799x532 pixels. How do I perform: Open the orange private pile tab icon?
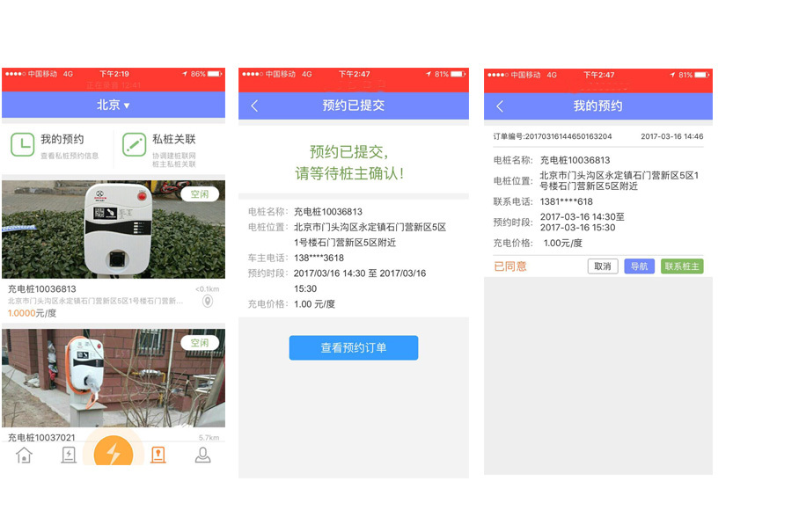158,455
